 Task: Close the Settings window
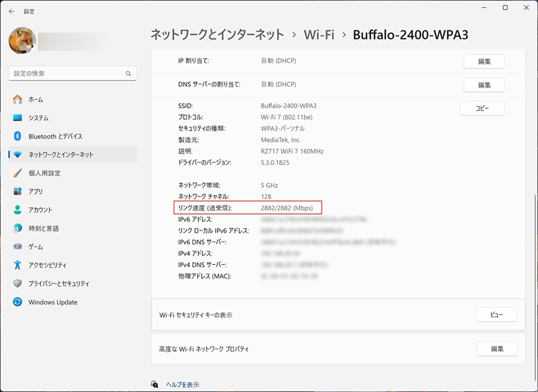click(527, 7)
